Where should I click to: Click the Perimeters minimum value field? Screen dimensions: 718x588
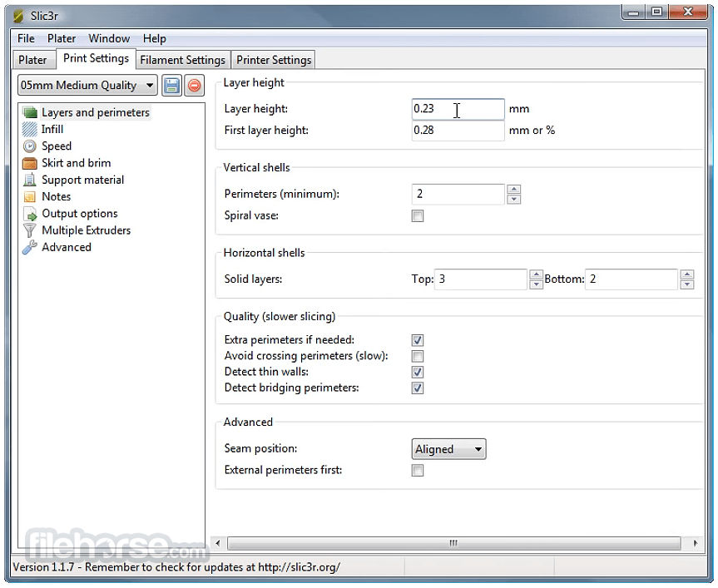(458, 195)
